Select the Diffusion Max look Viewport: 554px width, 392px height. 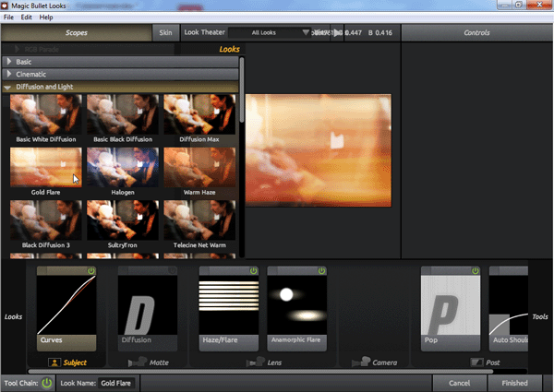pyautogui.click(x=199, y=119)
